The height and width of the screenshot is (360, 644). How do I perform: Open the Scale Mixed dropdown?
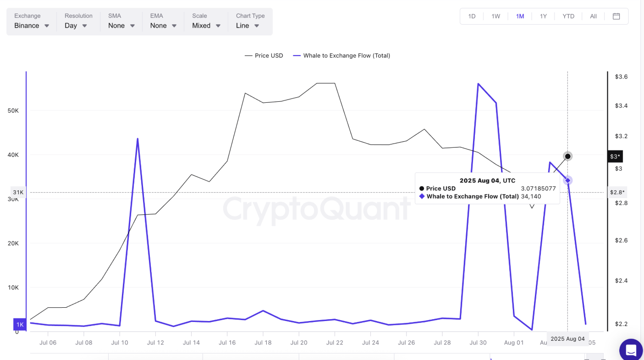(x=207, y=22)
